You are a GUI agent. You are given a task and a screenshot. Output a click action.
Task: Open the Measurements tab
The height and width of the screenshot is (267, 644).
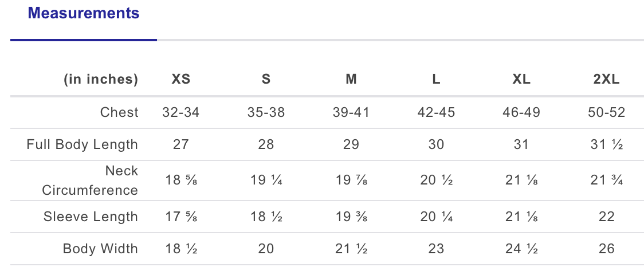[x=84, y=13]
